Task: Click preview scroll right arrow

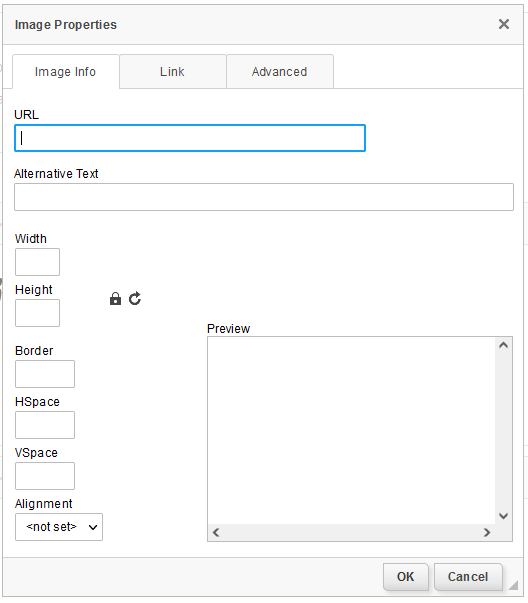Action: [x=487, y=533]
